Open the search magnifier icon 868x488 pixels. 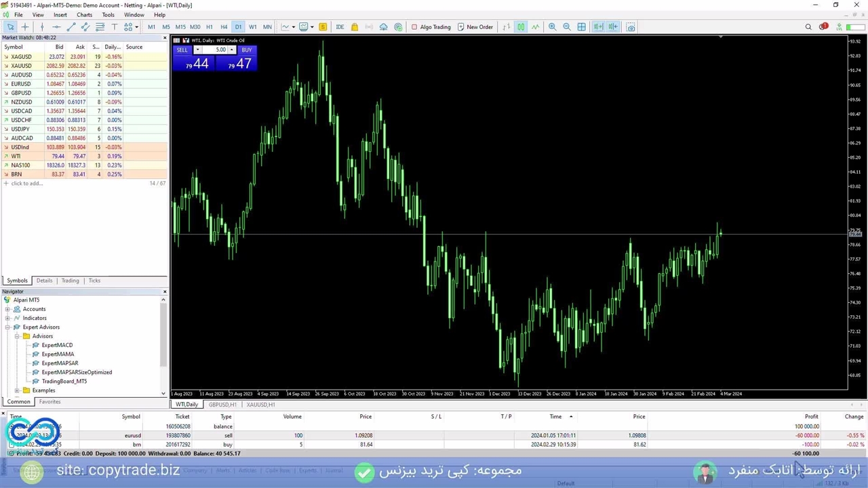pyautogui.click(x=808, y=27)
